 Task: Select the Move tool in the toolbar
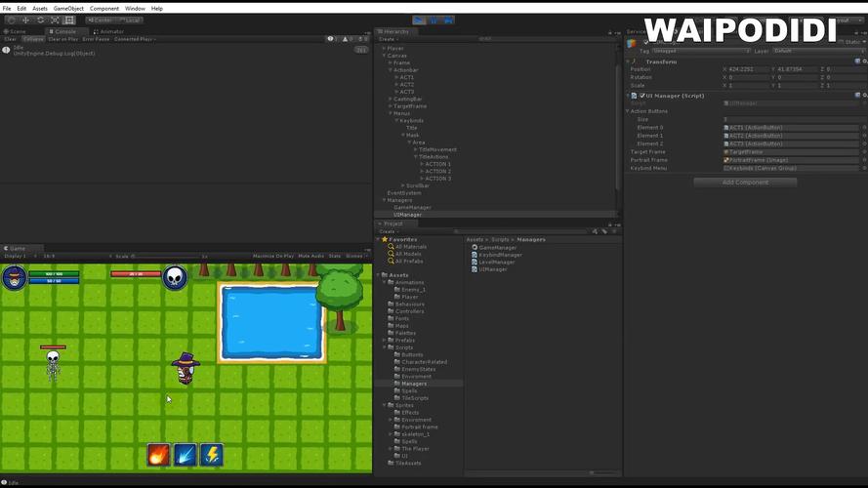pyautogui.click(x=24, y=20)
